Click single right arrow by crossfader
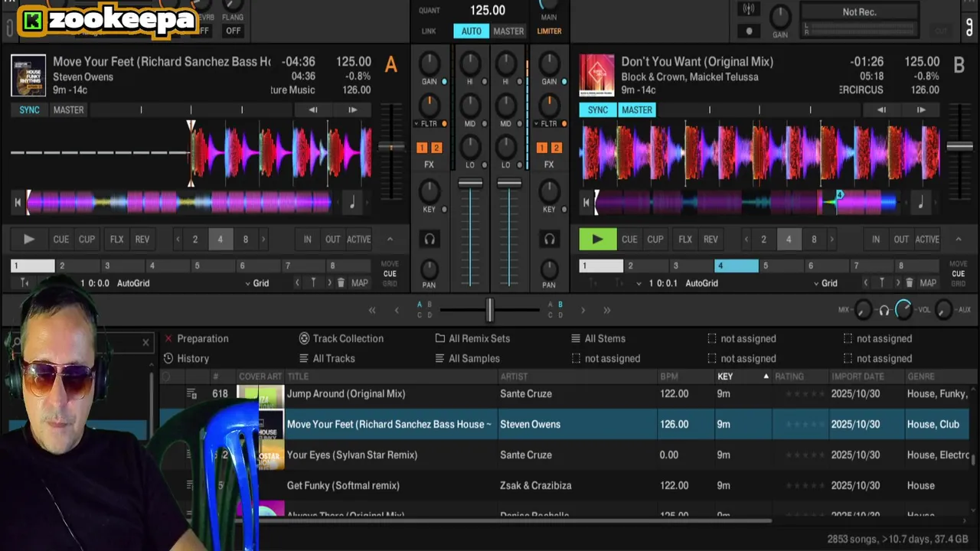This screenshot has width=980, height=551. pos(583,310)
